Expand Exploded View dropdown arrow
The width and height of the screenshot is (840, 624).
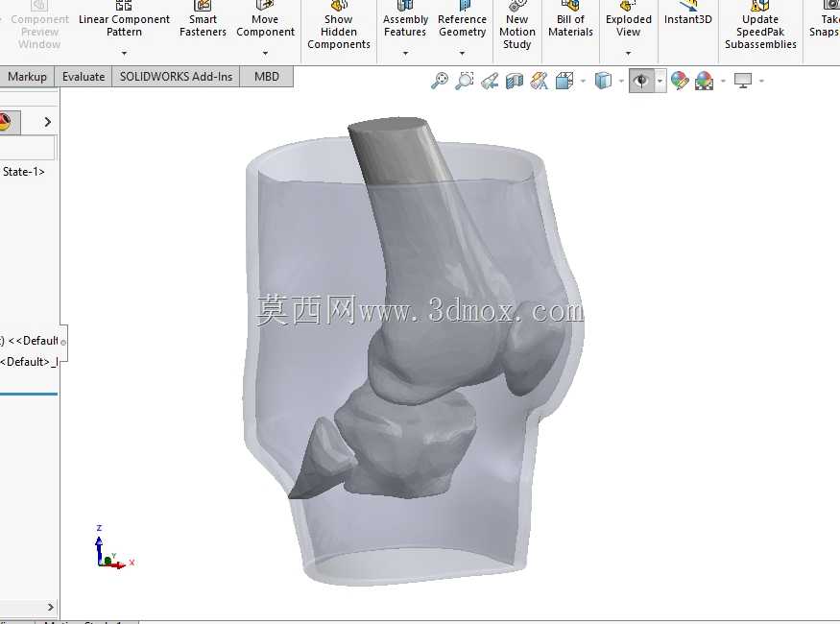(629, 53)
